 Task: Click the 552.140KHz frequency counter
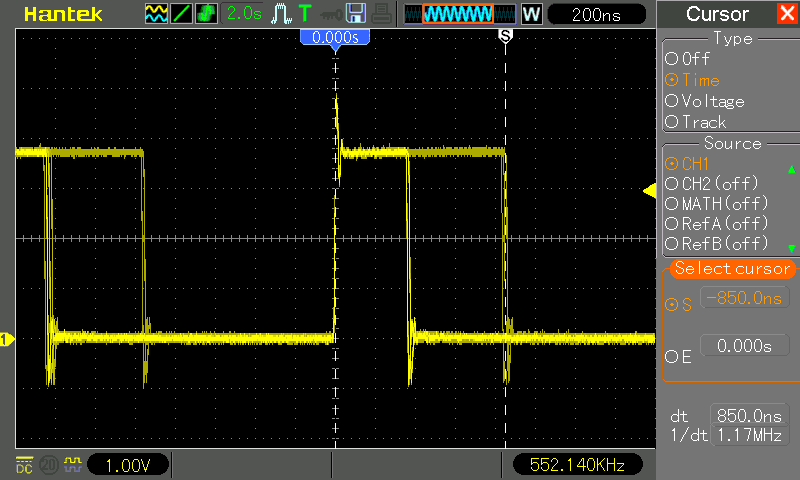point(577,465)
